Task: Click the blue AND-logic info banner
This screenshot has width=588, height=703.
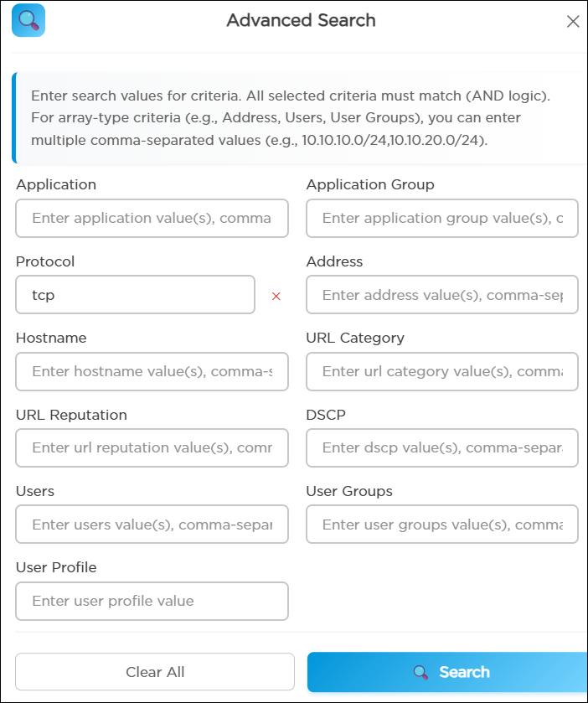Action: [299, 117]
